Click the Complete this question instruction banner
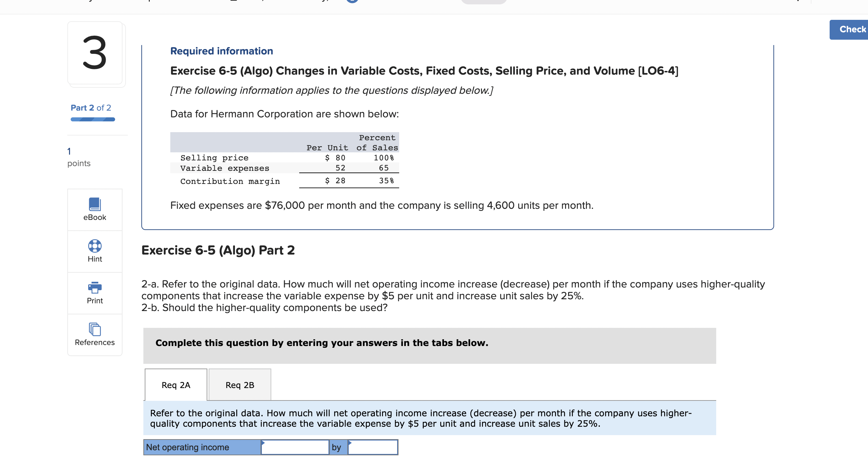Screen dimensions: 868x460 322,343
